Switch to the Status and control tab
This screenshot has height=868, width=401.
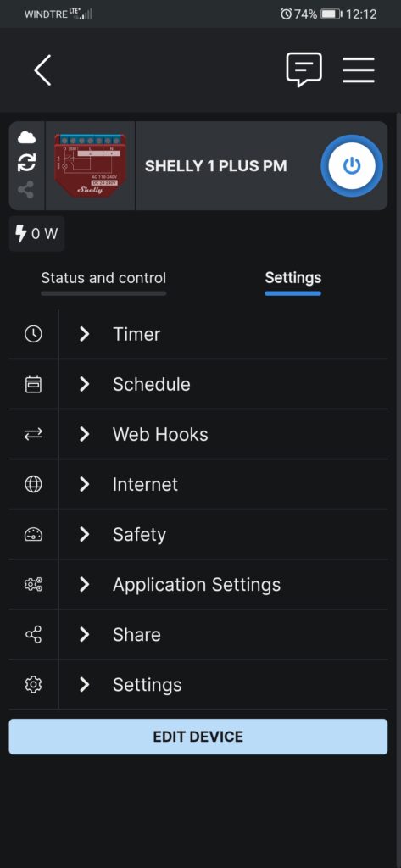tap(103, 278)
